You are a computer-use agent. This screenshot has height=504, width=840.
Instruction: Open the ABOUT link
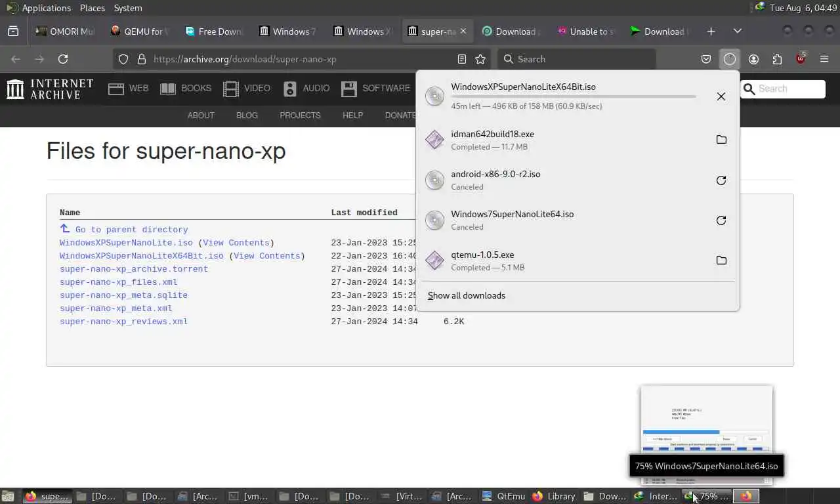201,115
